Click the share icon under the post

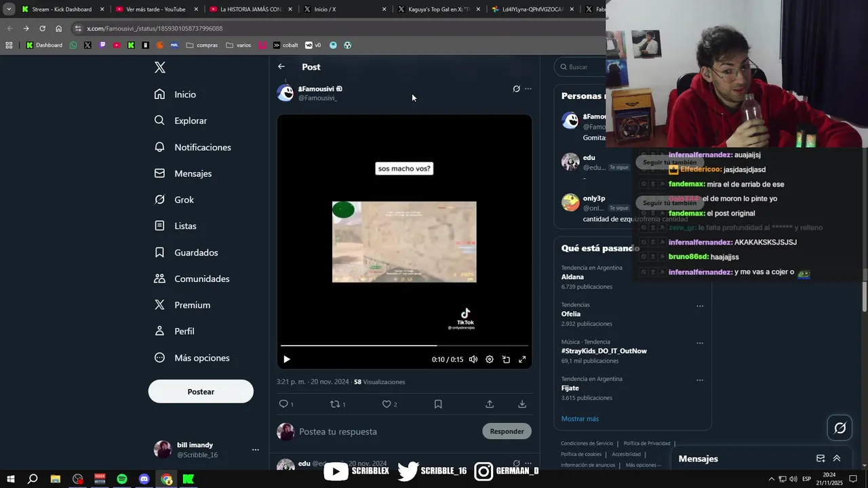pyautogui.click(x=490, y=404)
